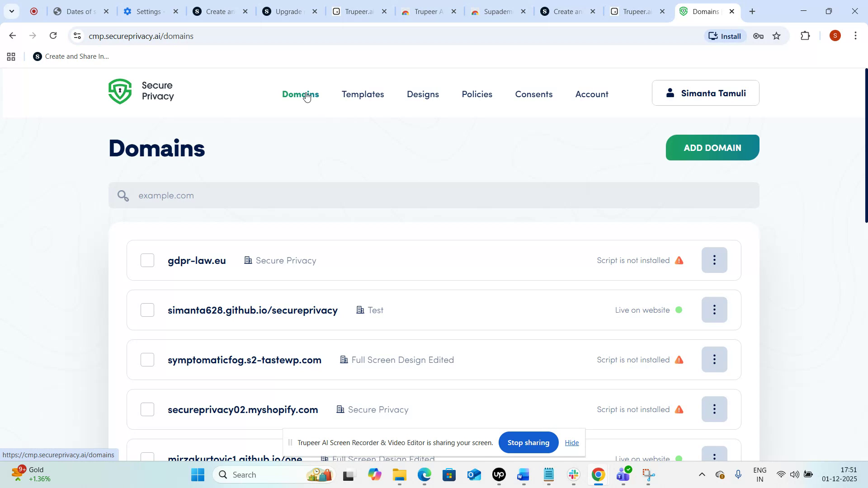The image size is (868, 488).
Task: Open the kebab menu for securepriv02.myshopify.com row
Action: coord(714,409)
